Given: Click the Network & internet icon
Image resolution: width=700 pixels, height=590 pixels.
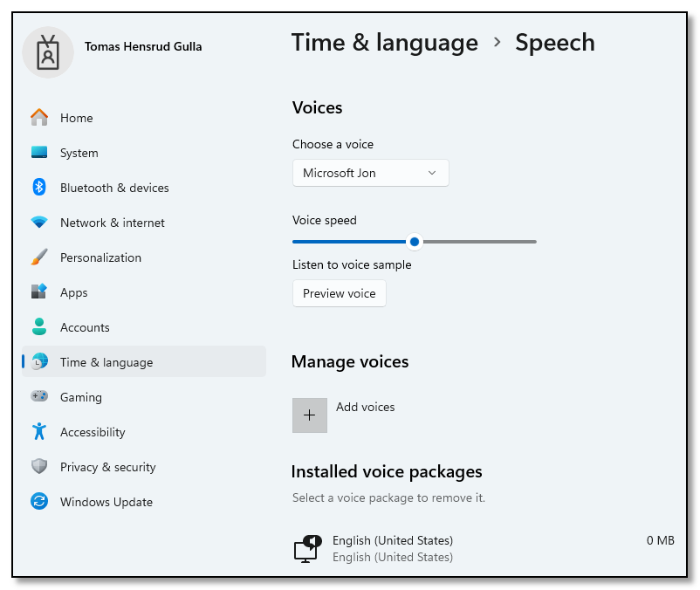Looking at the screenshot, I should click(40, 223).
